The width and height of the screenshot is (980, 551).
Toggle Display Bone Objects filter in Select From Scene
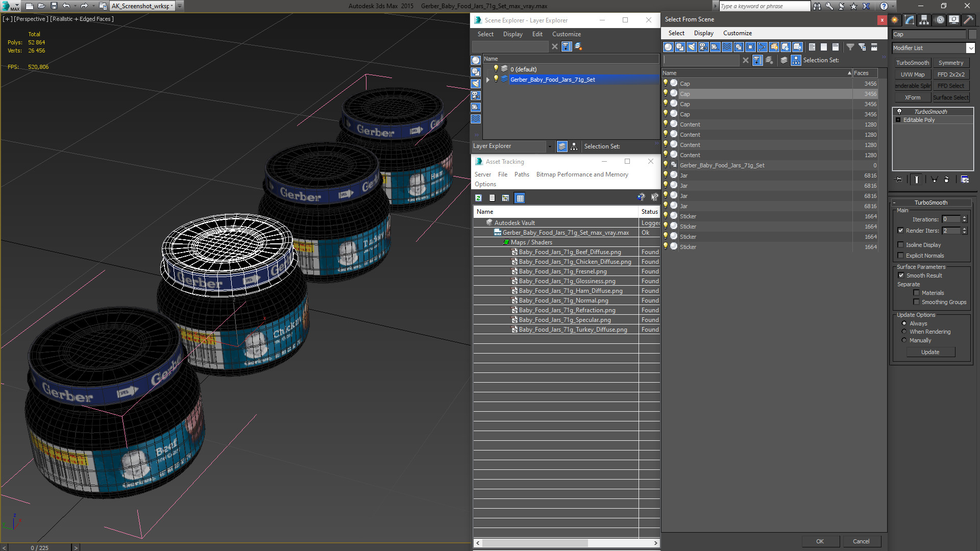[762, 47]
